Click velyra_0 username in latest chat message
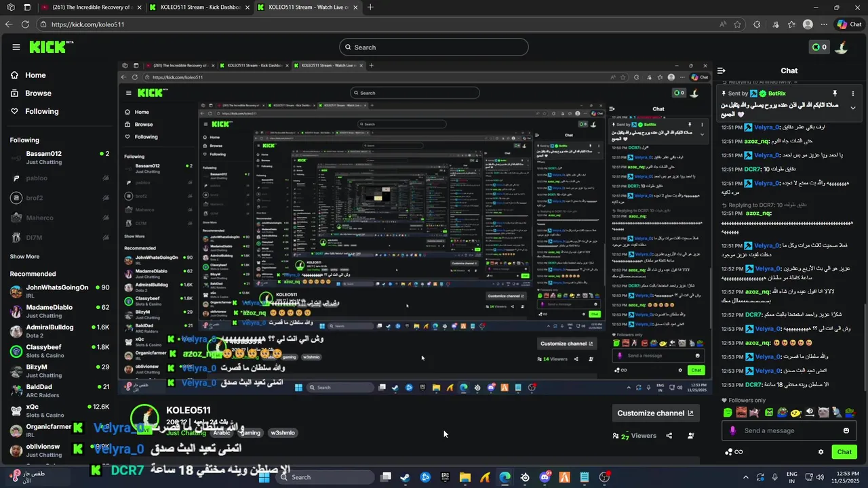The height and width of the screenshot is (488, 868). [x=767, y=371]
